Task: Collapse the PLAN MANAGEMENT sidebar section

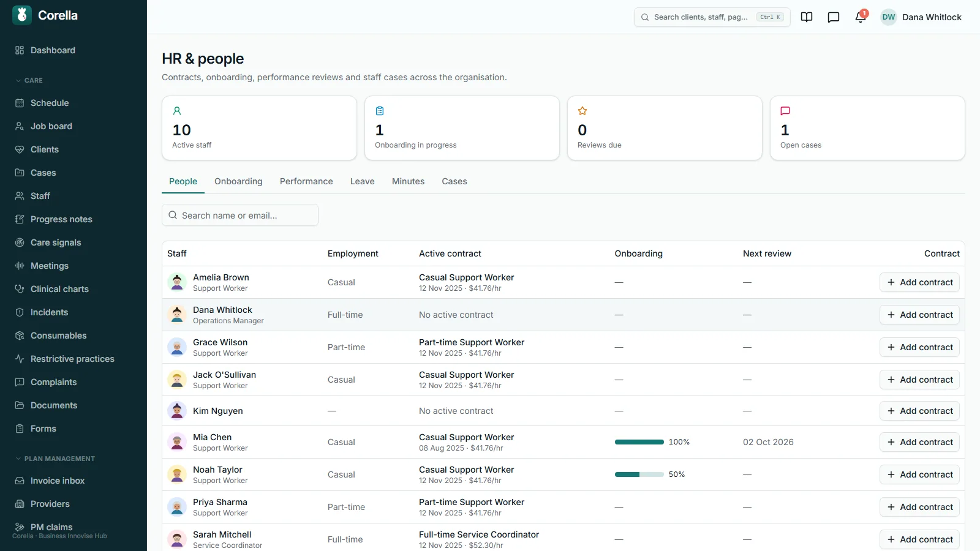Action: 55,459
